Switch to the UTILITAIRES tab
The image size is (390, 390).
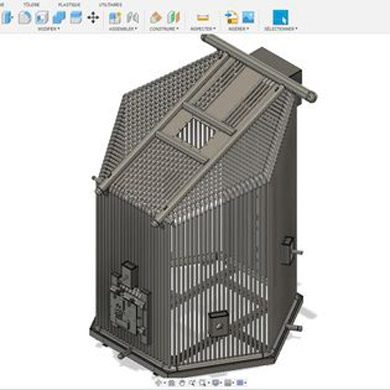tap(110, 5)
